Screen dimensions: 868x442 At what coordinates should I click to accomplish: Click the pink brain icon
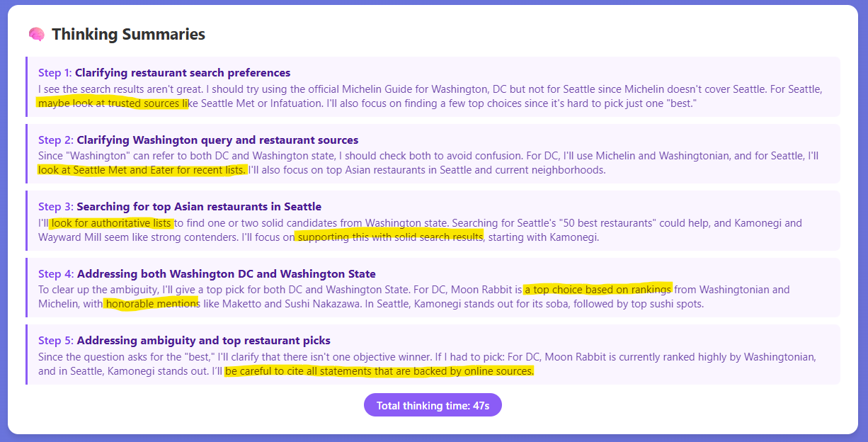37,34
